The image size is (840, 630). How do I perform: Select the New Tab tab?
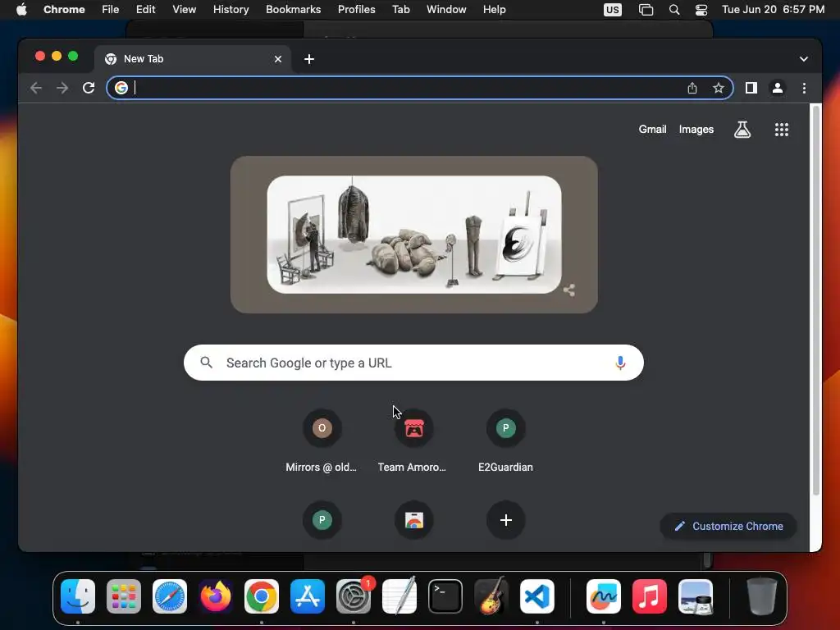pos(193,59)
